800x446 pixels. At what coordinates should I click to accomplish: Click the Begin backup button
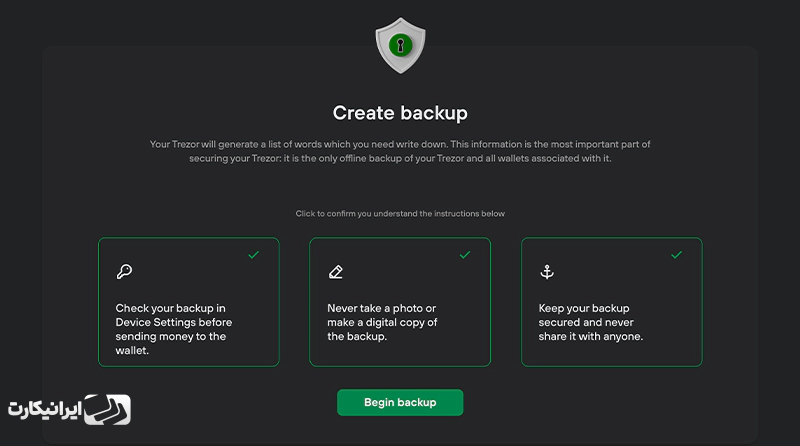coord(400,403)
